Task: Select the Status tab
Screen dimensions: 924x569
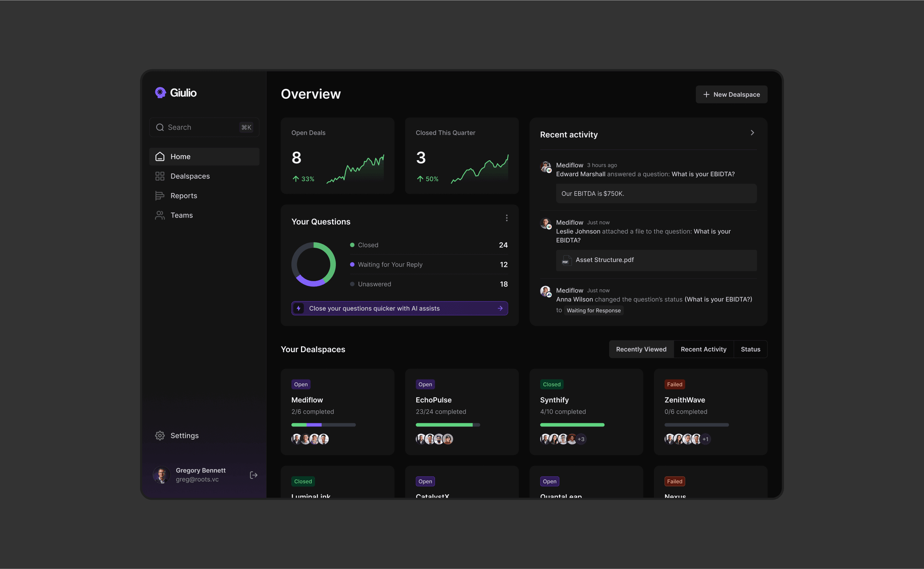Action: (x=750, y=349)
